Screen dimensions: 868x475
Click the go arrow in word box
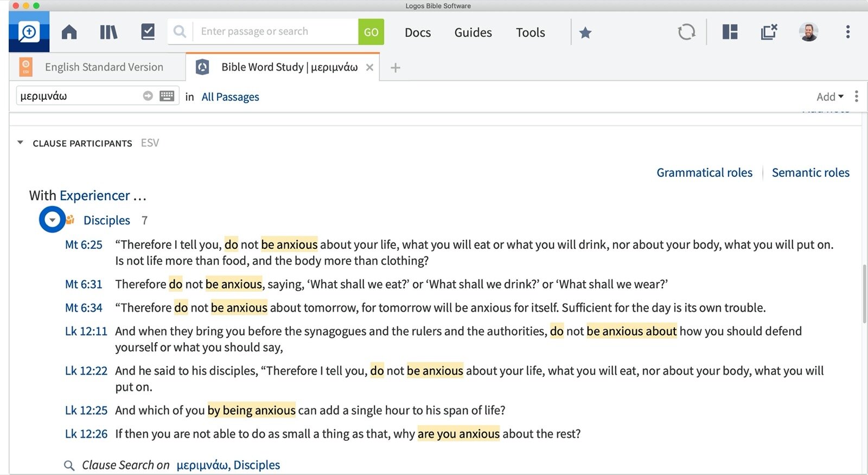(148, 96)
